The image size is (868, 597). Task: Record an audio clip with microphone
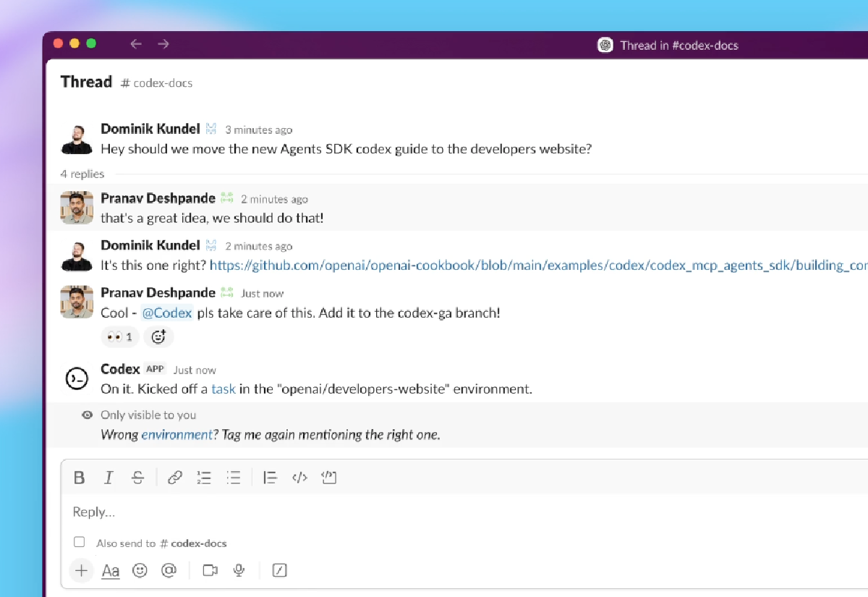239,571
